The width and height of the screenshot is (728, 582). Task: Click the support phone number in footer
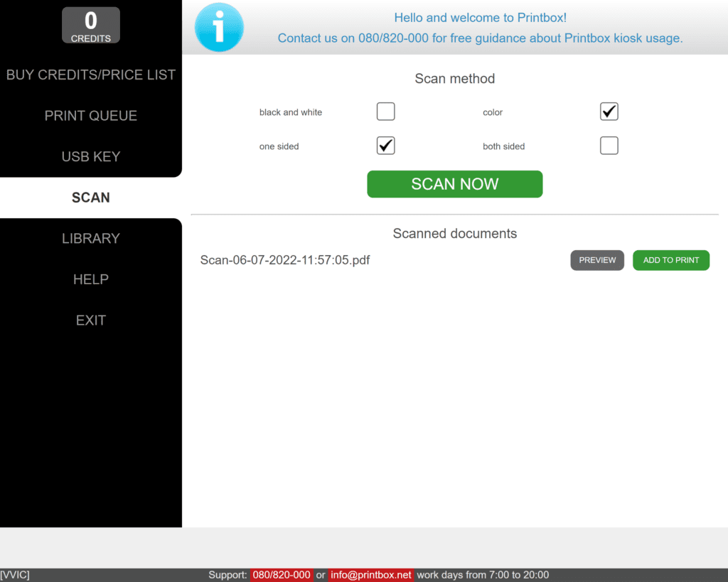(x=282, y=575)
